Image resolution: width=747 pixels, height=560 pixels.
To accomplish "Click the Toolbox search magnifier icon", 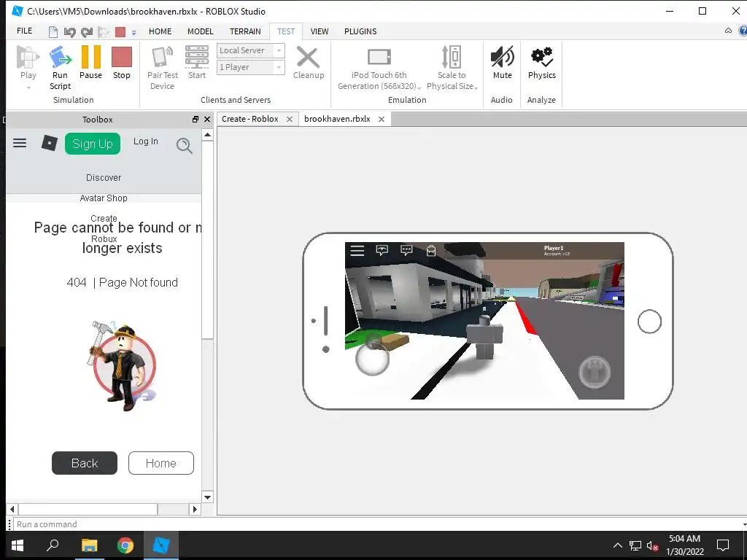I will 185,145.
